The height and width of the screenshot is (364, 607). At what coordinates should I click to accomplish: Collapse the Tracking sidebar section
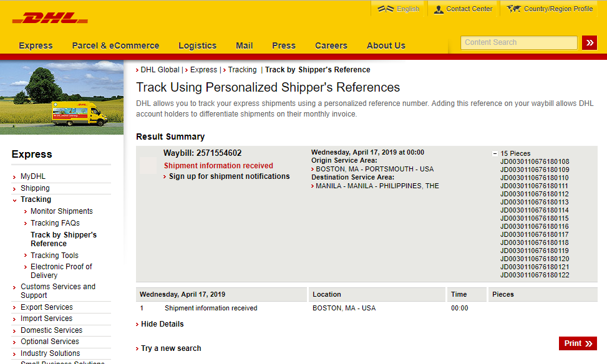coord(14,200)
